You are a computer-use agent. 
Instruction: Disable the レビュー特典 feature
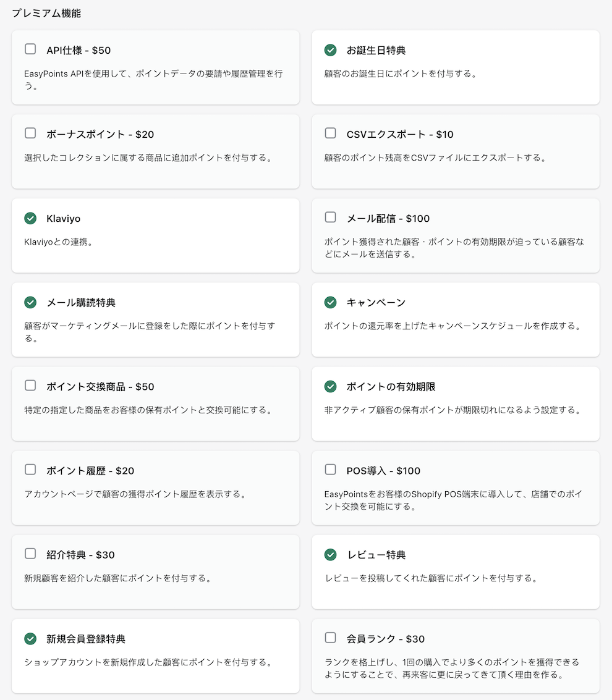click(330, 555)
